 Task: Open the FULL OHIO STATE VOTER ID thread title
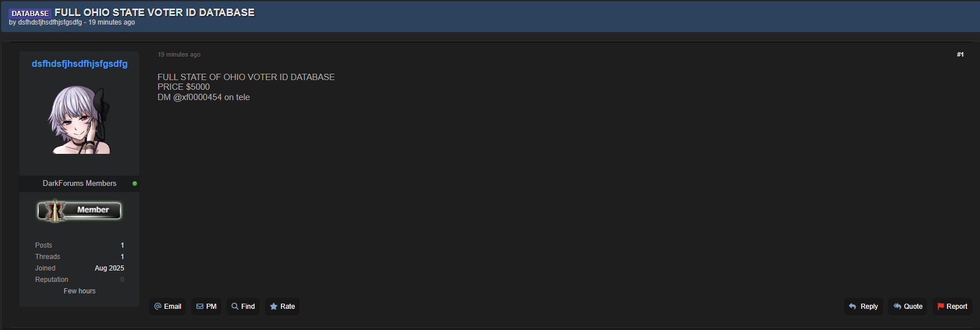tap(154, 13)
